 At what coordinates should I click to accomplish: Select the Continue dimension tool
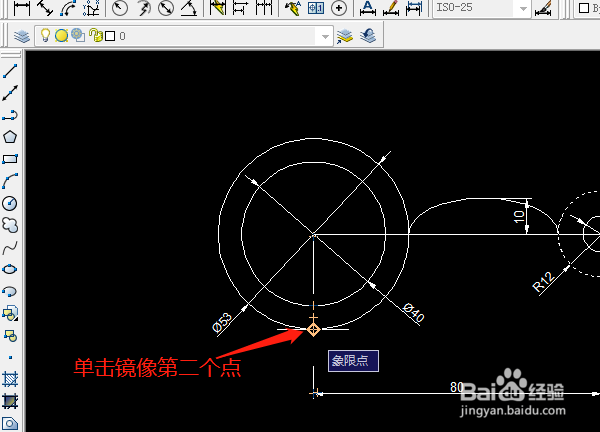264,8
